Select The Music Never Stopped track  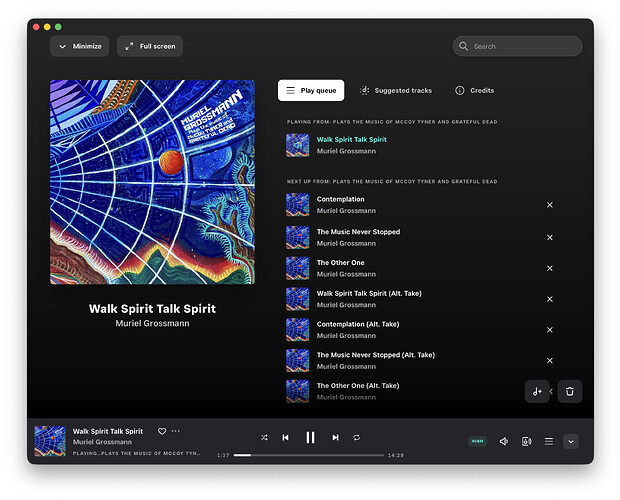click(358, 232)
